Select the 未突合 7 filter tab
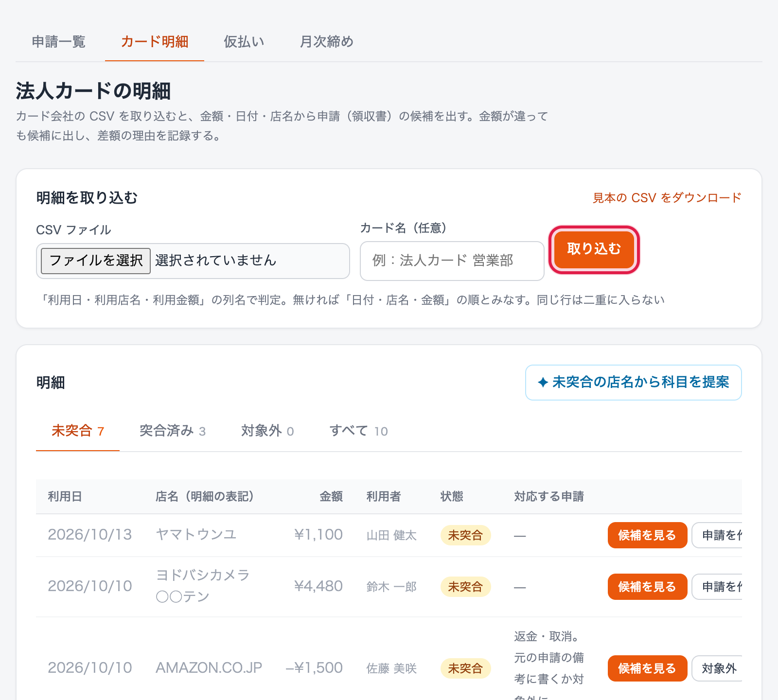Screen dimensions: 778x700 point(78,431)
